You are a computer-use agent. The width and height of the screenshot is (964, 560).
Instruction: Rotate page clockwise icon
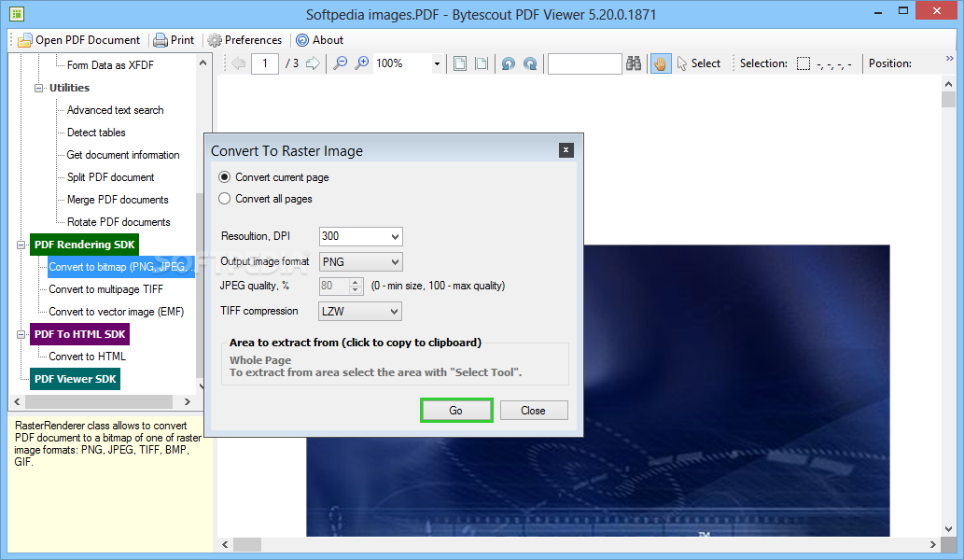(530, 63)
